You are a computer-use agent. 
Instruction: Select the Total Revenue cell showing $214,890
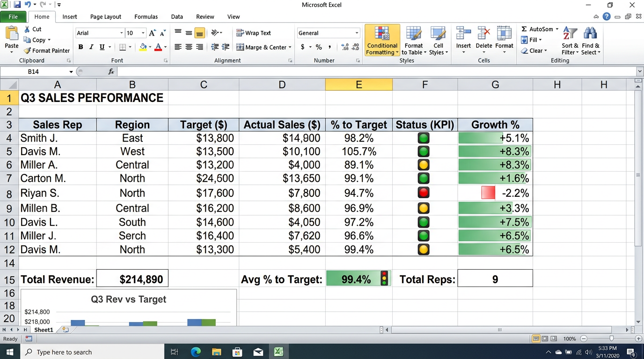tap(132, 280)
